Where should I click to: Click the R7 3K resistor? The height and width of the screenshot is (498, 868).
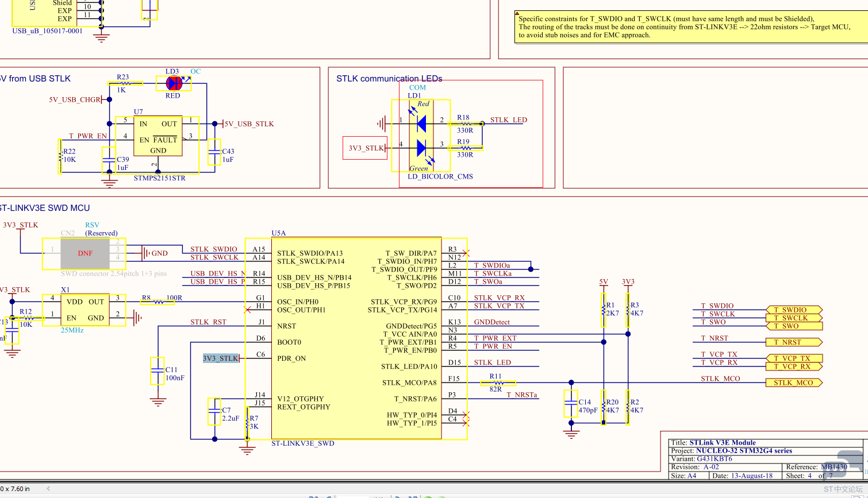[248, 424]
